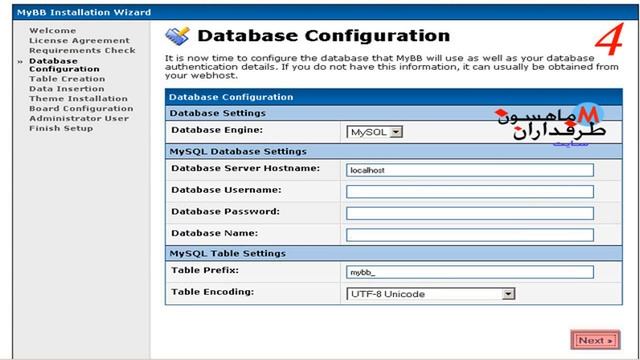Click the 'Table Encoding:' label
Viewport: 640px width, 360px height.
(x=212, y=292)
